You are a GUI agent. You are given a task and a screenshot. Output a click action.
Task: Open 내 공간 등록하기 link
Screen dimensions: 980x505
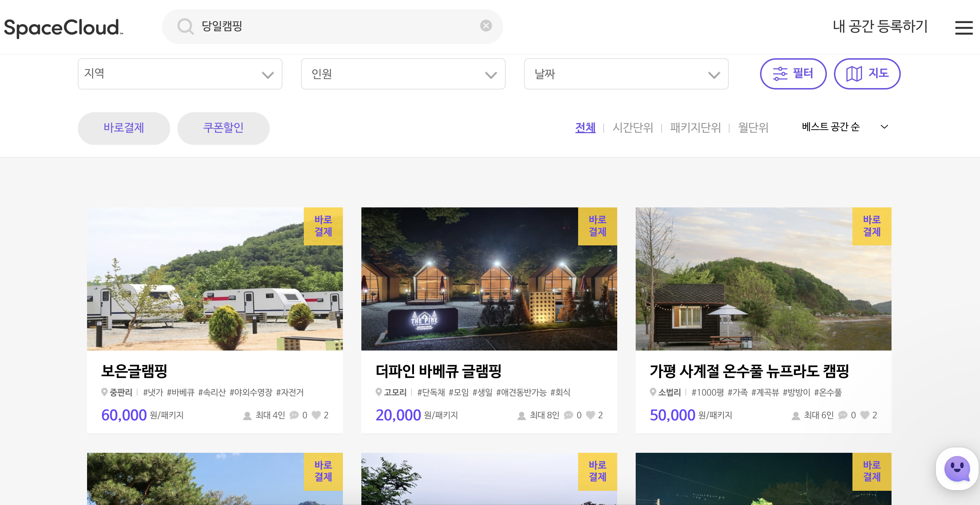[880, 26]
